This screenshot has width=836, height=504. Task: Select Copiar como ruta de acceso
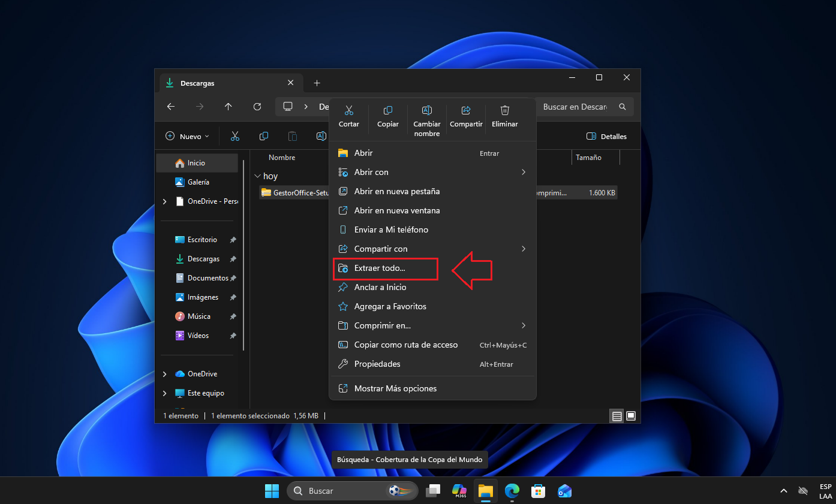tap(432, 345)
